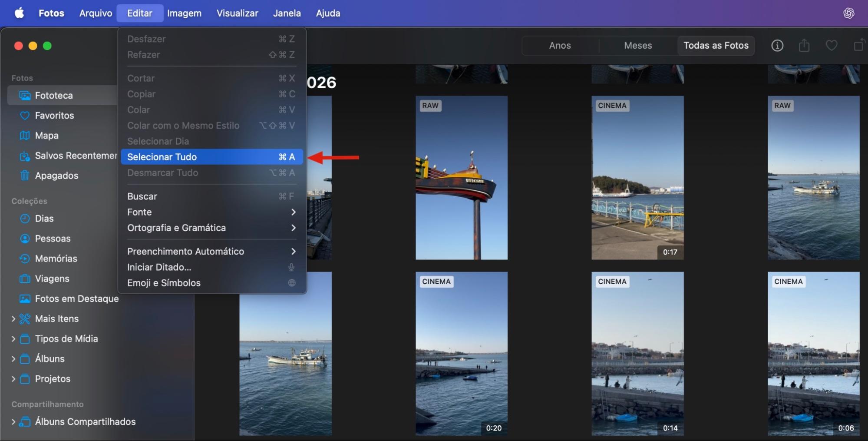Click the Pessoas label under Coleções

53,239
